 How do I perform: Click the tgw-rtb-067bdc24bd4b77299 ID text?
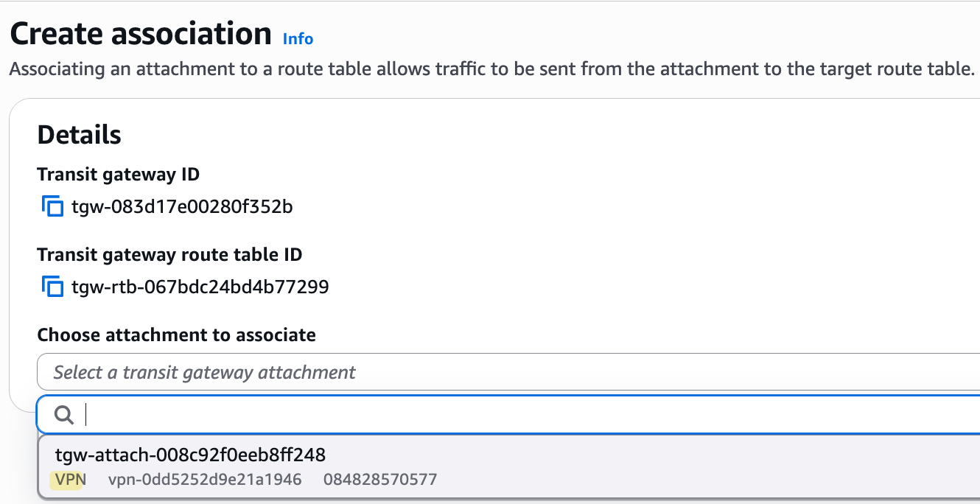200,287
